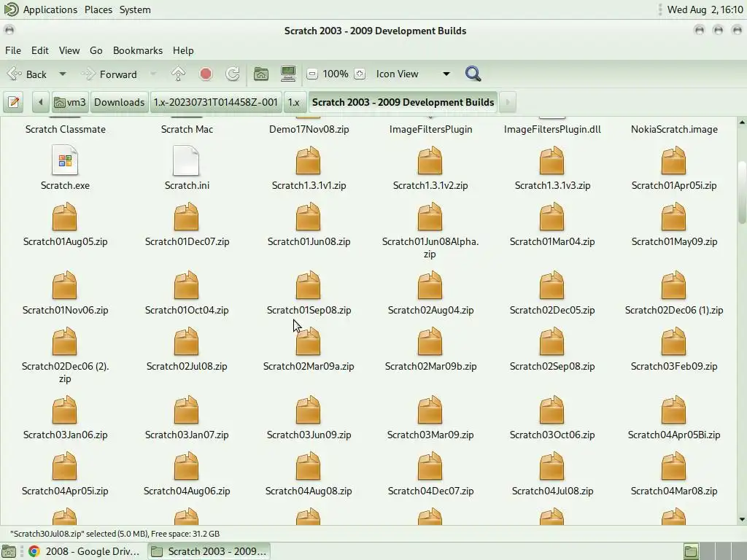Select the Scratch02Dec06 (1).zip file name
The width and height of the screenshot is (747, 560).
[x=673, y=310]
